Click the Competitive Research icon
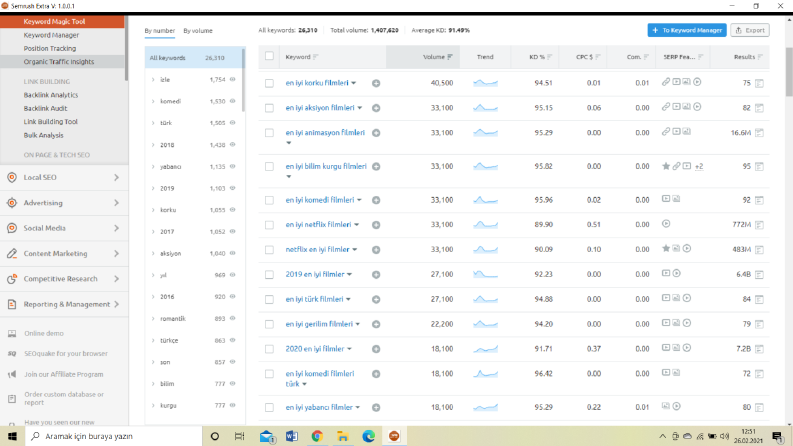Screen dimensions: 793x446 click(12, 279)
